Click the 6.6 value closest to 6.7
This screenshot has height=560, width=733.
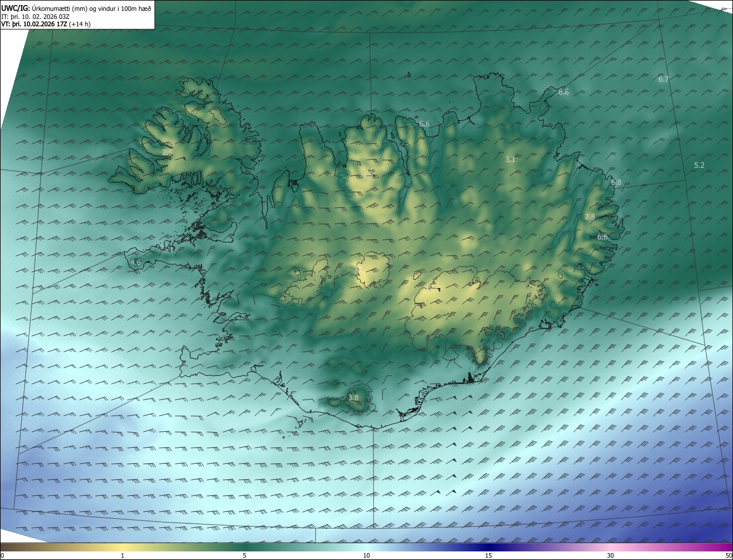(563, 92)
